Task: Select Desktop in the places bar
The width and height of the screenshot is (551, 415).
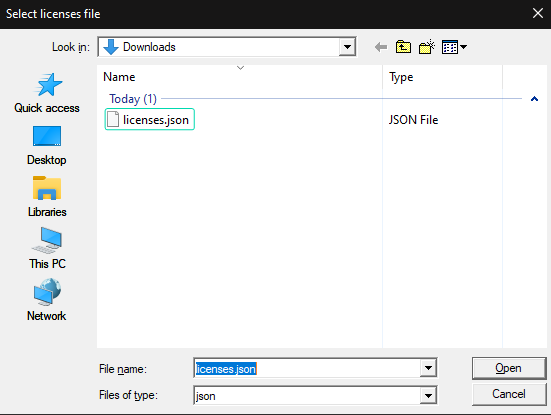Action: (47, 145)
